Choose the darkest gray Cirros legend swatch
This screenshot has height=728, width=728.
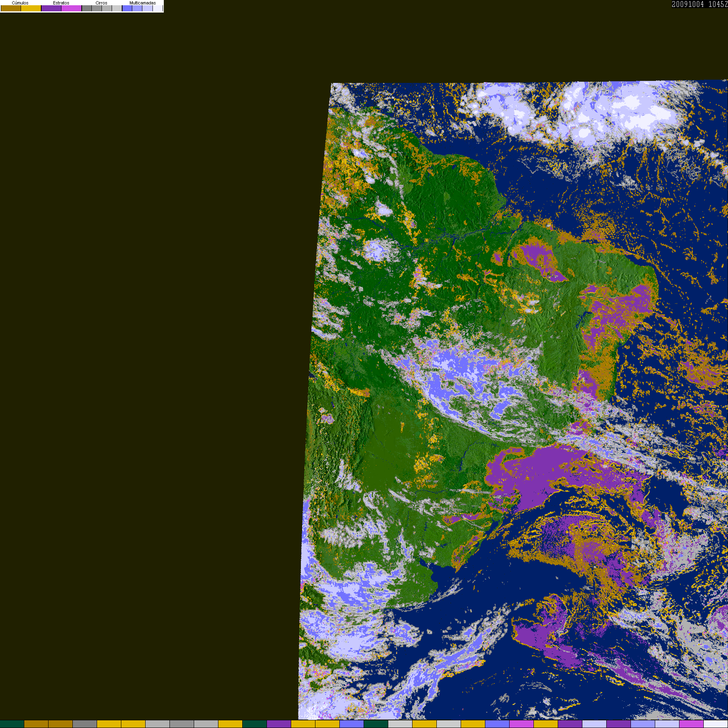click(x=87, y=8)
